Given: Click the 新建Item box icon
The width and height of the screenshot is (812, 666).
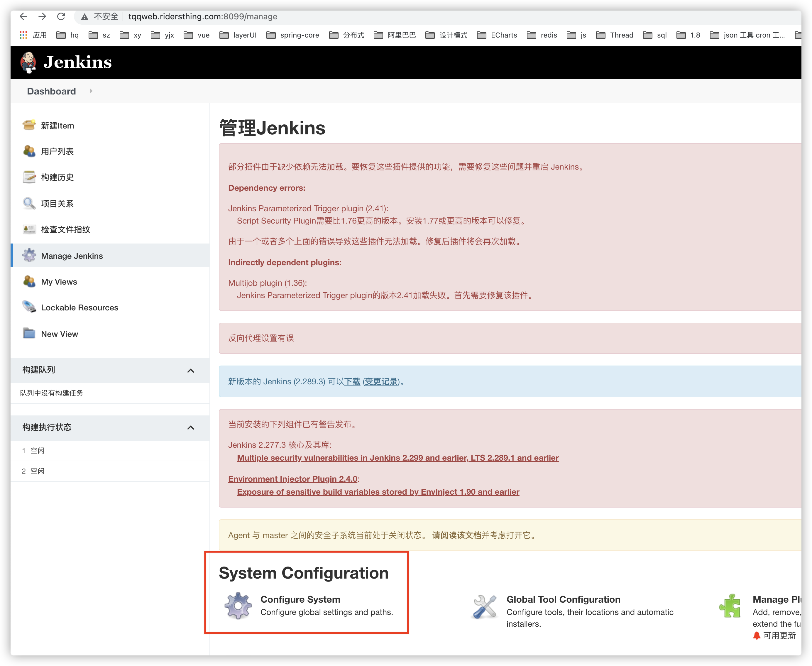Looking at the screenshot, I should click(x=29, y=125).
